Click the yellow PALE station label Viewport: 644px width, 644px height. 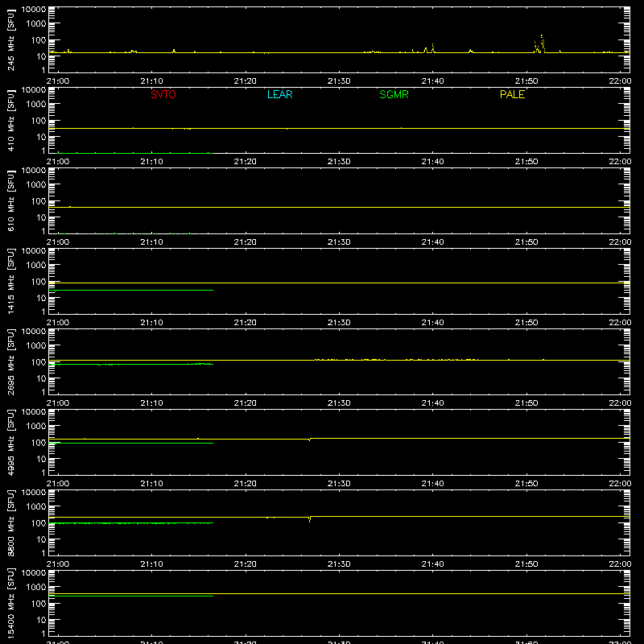coord(512,94)
